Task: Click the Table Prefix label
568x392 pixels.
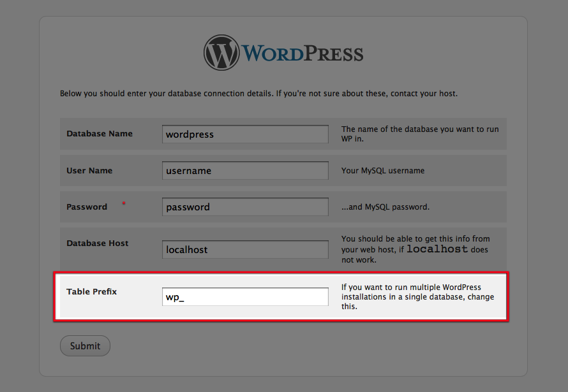Action: tap(92, 291)
